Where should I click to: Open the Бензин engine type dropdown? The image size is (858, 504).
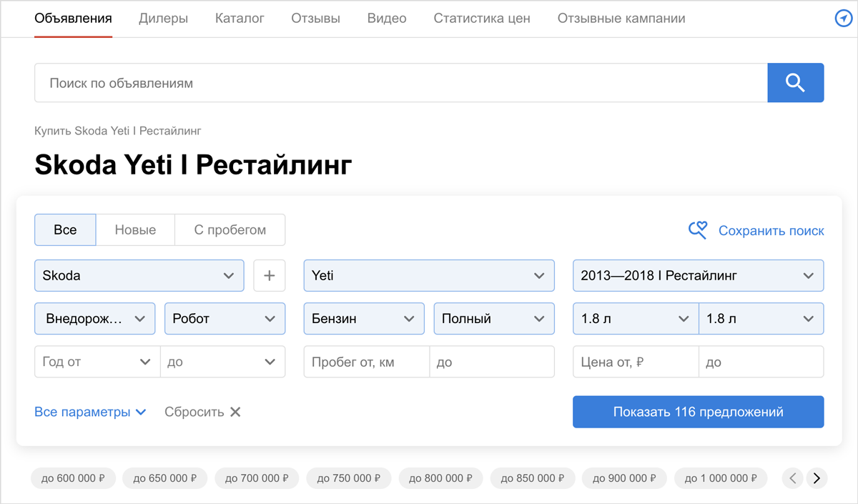tap(364, 319)
